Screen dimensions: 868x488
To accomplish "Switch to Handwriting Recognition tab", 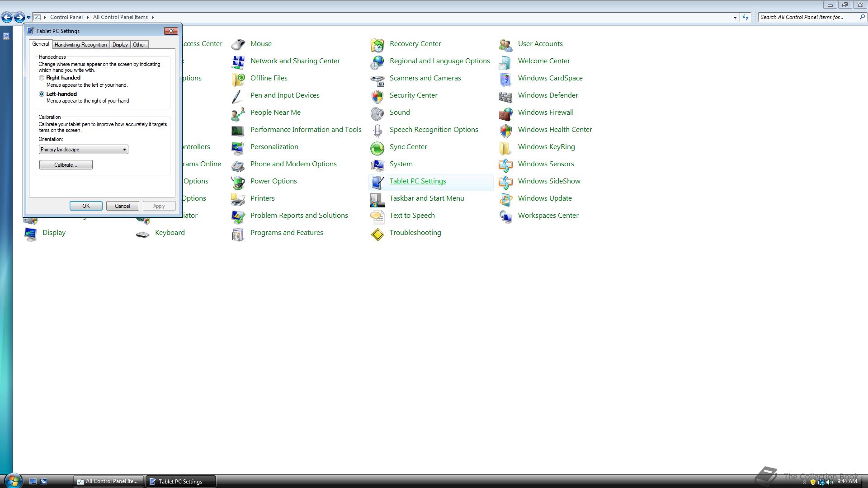I will click(81, 45).
